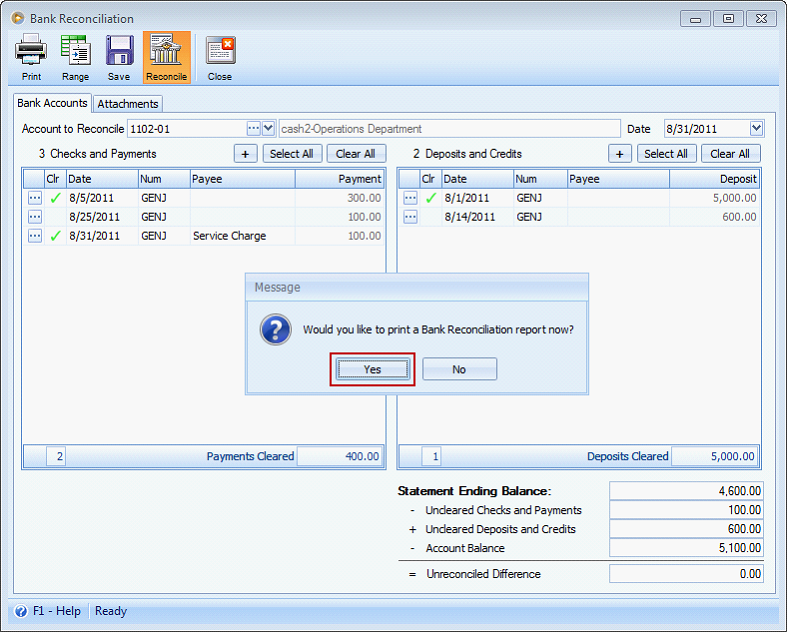The height and width of the screenshot is (633, 788).
Task: Add a deposit with the Deposits plus button
Action: tap(621, 153)
